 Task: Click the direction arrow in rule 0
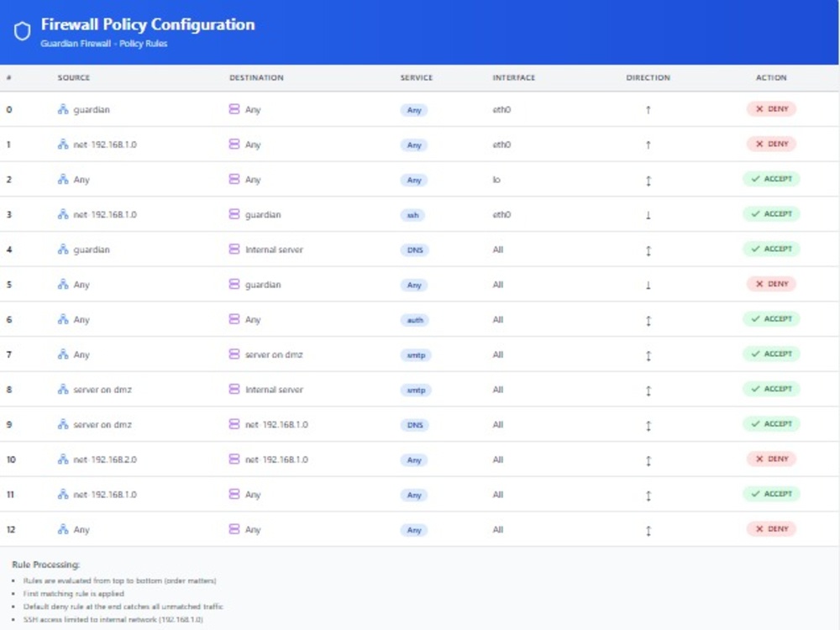pos(648,110)
